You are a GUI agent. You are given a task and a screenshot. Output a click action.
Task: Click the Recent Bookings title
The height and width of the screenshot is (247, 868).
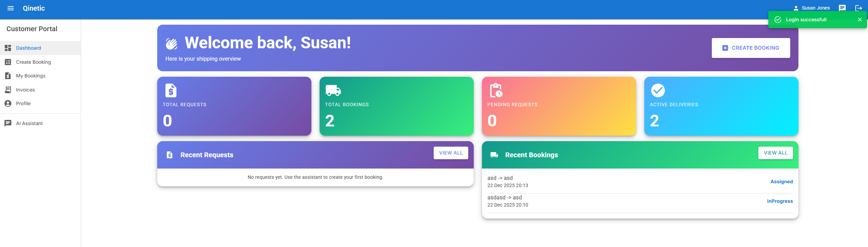tap(532, 155)
